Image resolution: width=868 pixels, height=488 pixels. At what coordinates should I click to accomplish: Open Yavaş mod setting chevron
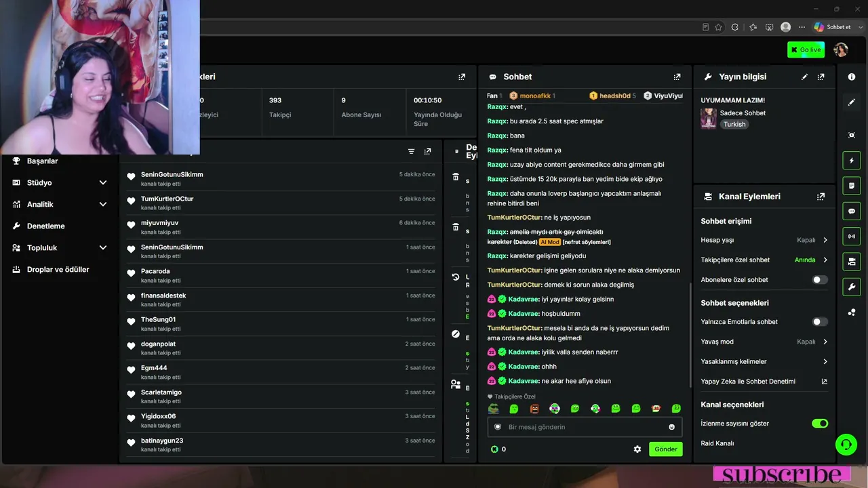(825, 342)
